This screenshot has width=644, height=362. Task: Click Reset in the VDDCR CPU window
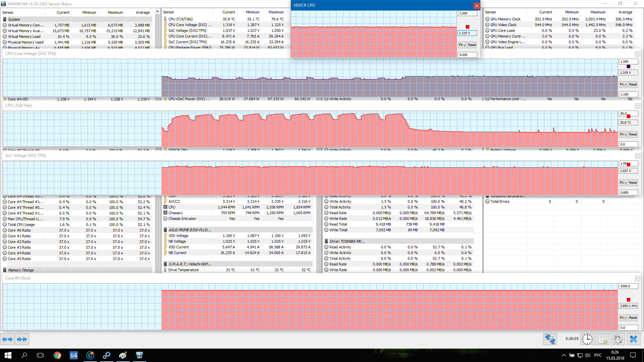pyautogui.click(x=472, y=45)
